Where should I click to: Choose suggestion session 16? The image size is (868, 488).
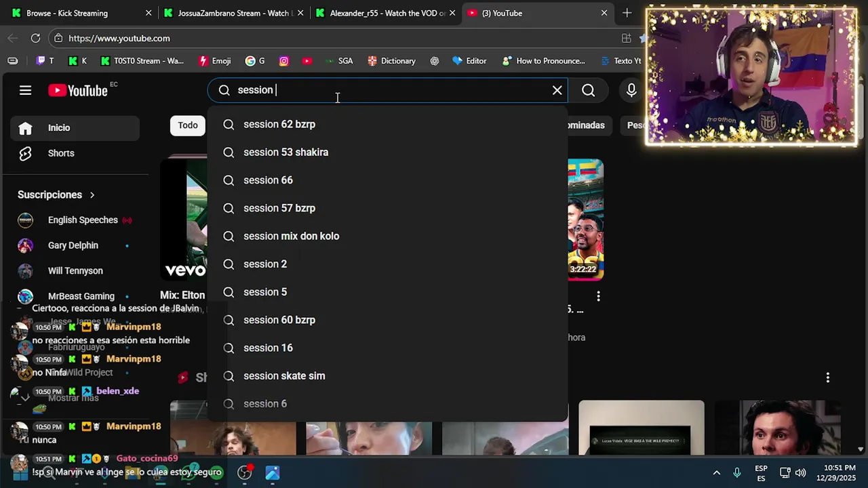[387, 348]
